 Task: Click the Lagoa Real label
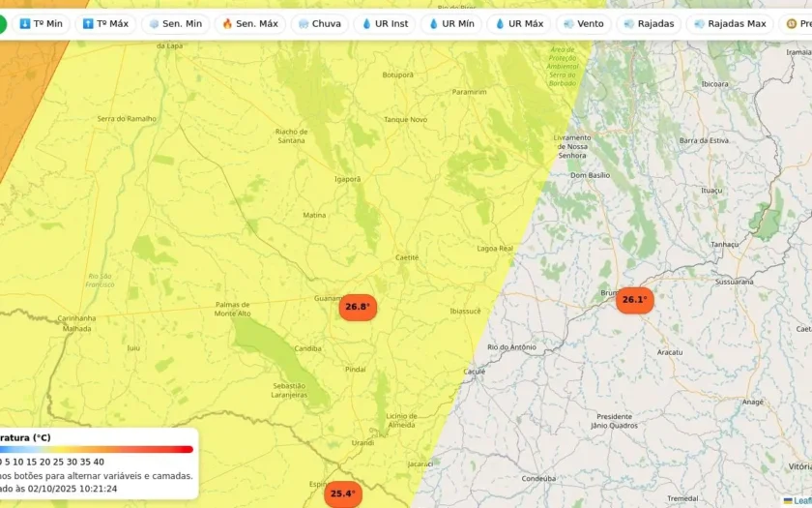pyautogui.click(x=495, y=249)
